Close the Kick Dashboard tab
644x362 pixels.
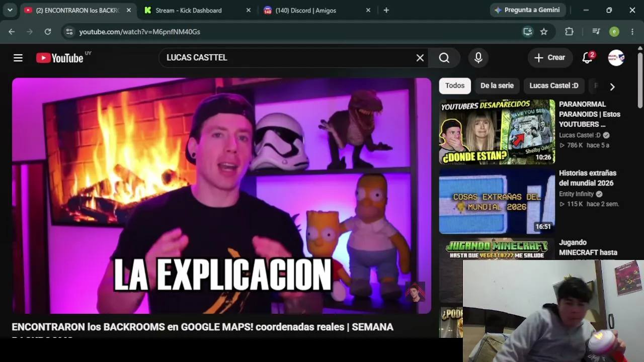pyautogui.click(x=248, y=10)
